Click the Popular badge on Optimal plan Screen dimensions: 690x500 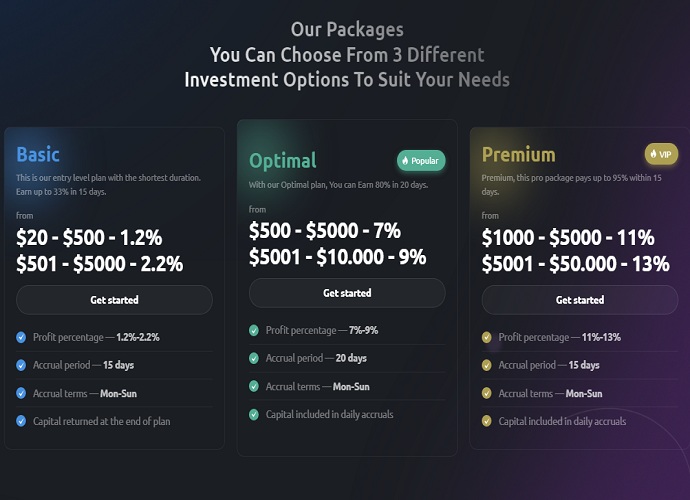coord(421,161)
